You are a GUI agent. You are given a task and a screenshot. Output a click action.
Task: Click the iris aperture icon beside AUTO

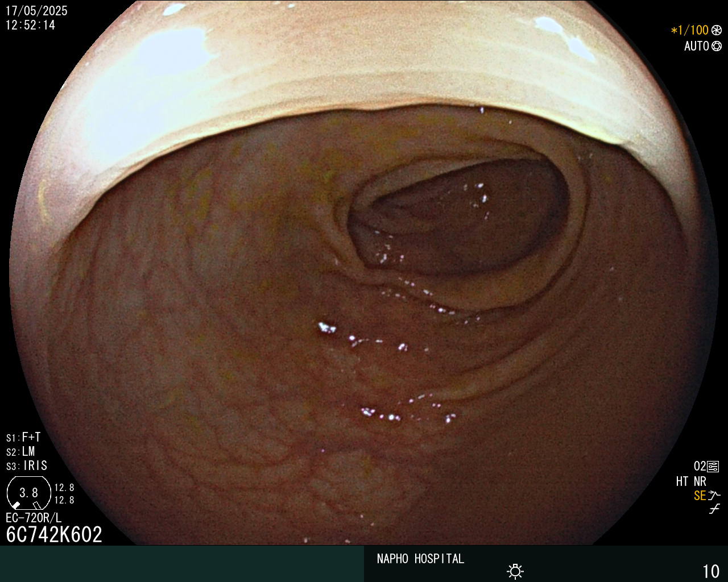pos(717,46)
